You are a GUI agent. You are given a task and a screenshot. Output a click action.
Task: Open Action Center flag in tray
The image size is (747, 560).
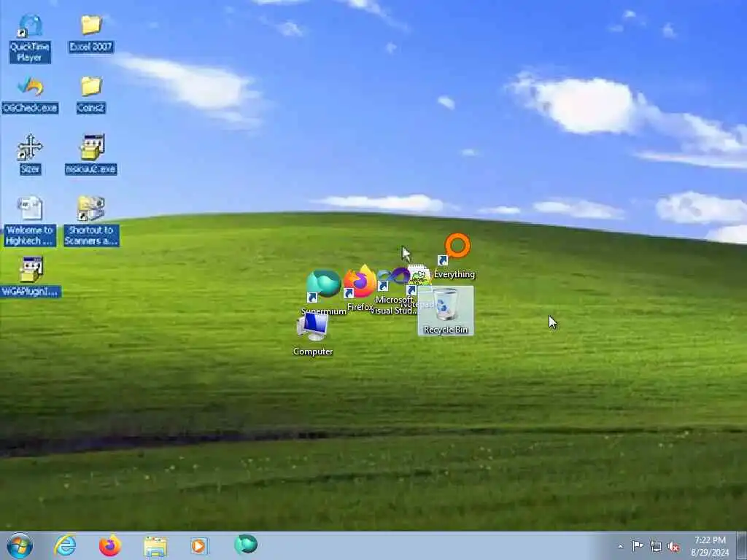638,545
